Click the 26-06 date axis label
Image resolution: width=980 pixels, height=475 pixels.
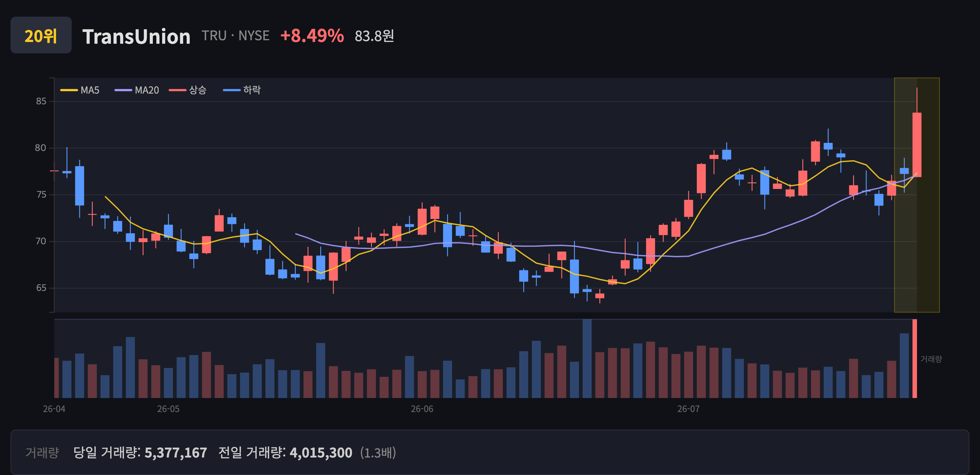(x=422, y=409)
